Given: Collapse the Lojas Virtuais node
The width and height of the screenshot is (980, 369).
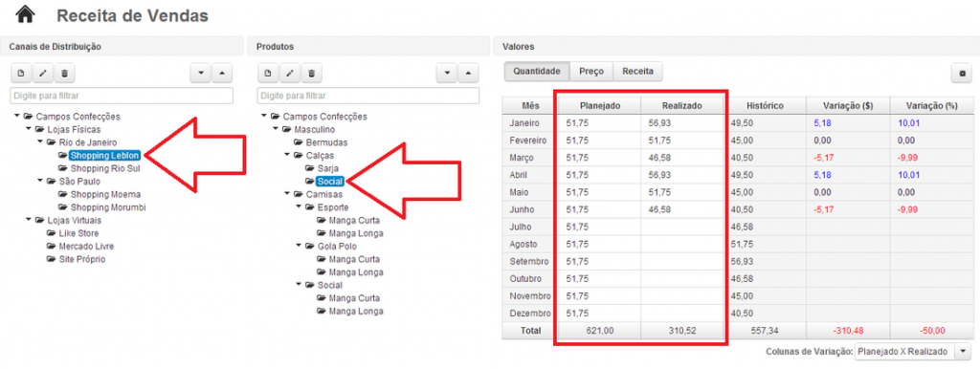Looking at the screenshot, I should click(28, 220).
